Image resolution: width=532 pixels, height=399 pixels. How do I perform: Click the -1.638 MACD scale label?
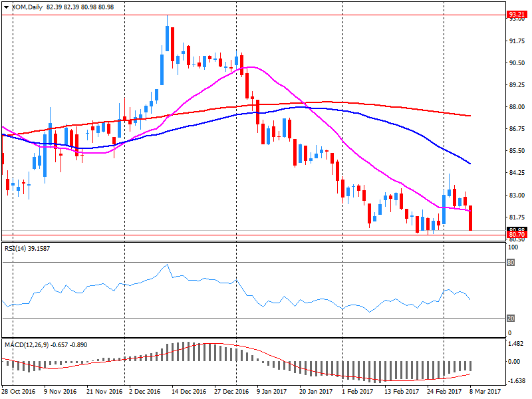tap(516, 380)
